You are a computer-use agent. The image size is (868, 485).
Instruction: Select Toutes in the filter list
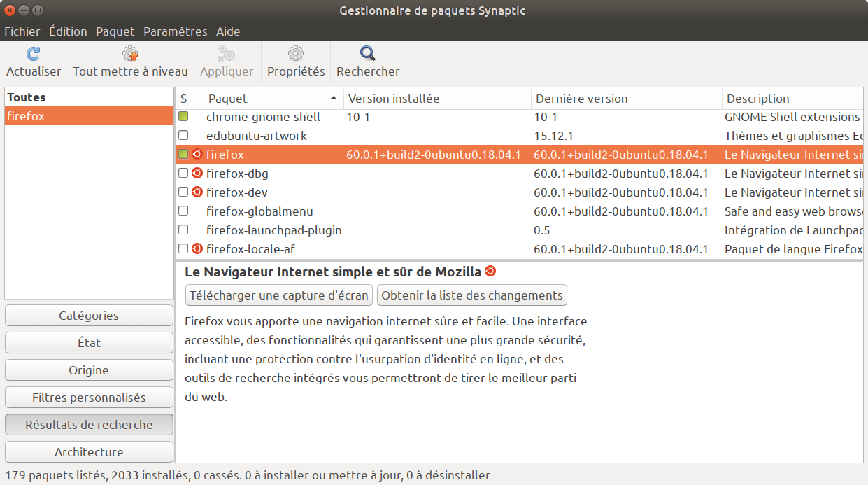[x=89, y=97]
